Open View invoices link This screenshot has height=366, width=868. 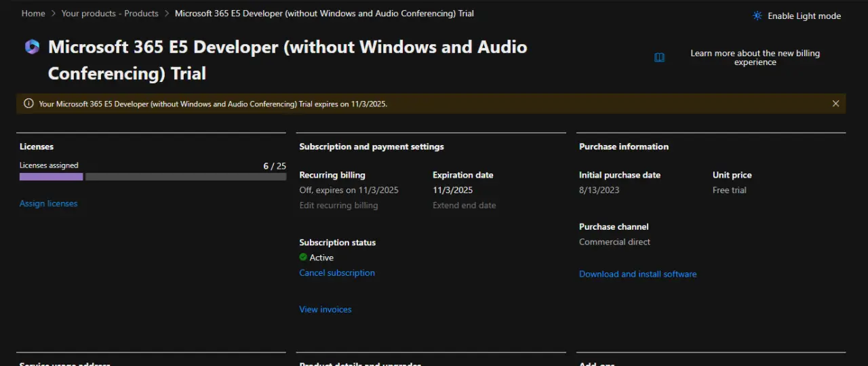tap(325, 309)
